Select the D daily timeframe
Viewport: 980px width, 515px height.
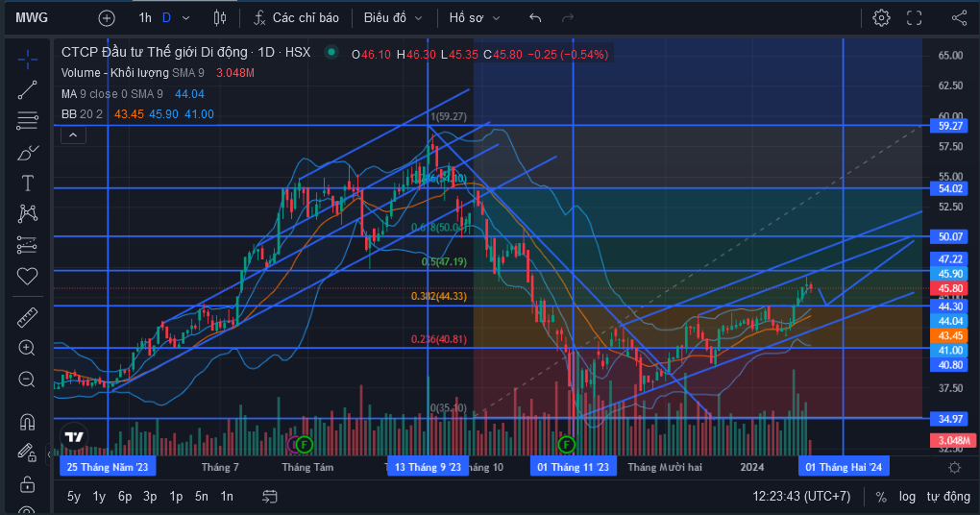[166, 18]
